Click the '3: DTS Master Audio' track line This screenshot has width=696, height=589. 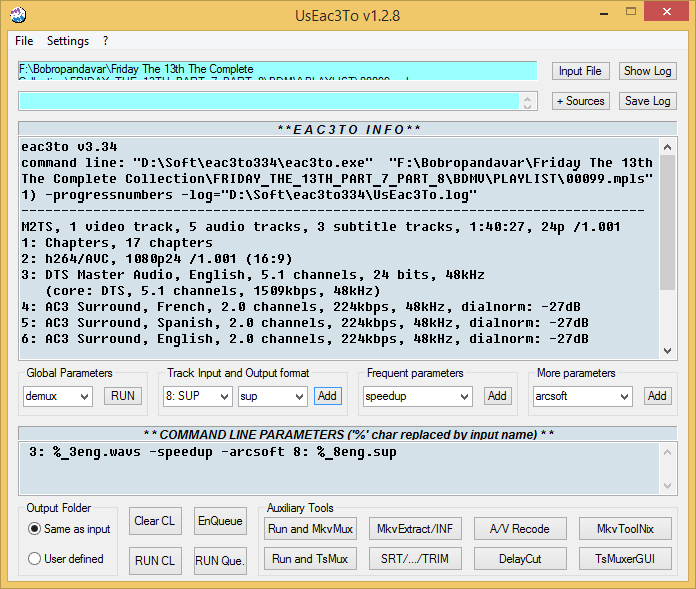click(253, 275)
